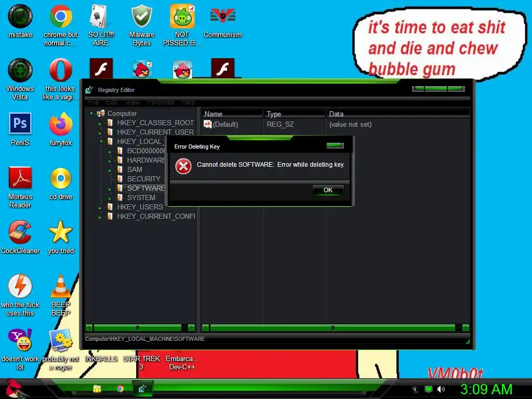
Task: Launch the Malware Bytes shield icon
Action: pyautogui.click(x=141, y=16)
